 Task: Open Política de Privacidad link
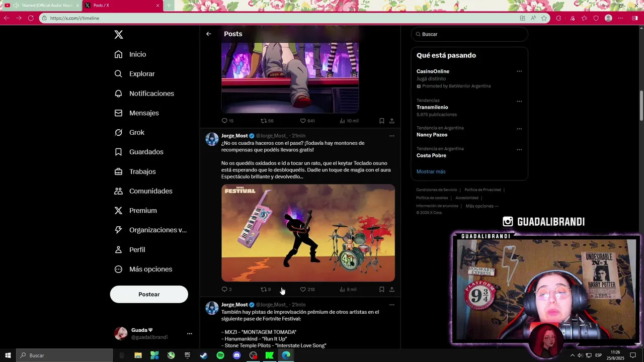[482, 190]
